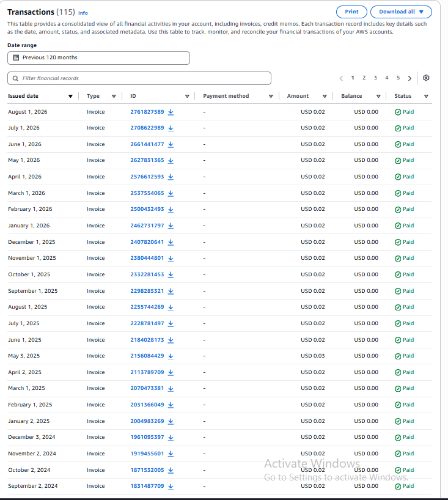Download invoice 2500432493 via arrow icon
Image resolution: width=448 pixels, height=500 pixels.
[171, 209]
